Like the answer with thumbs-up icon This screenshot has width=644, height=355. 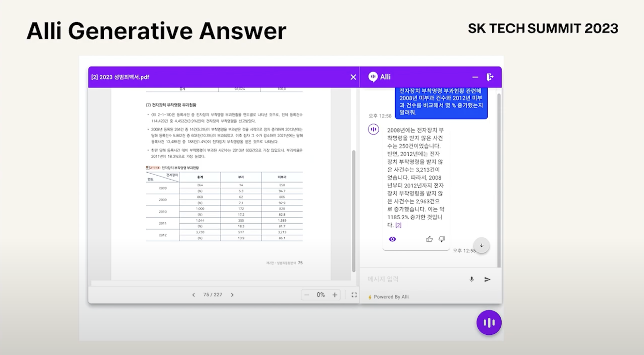click(429, 239)
